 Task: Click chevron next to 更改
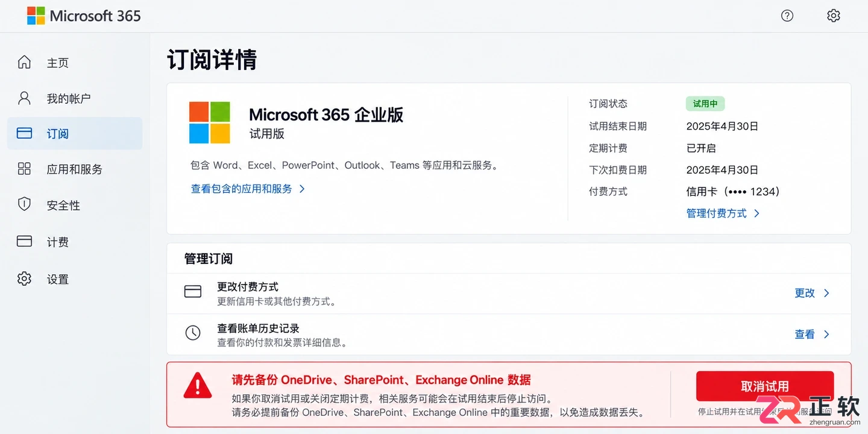pyautogui.click(x=826, y=293)
